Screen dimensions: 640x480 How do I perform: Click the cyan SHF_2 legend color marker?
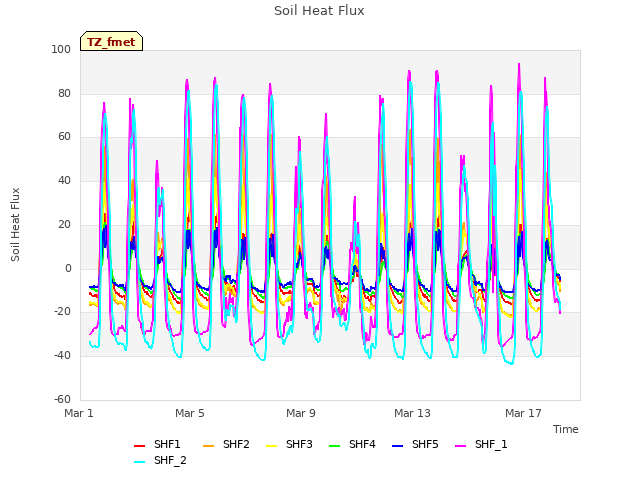coord(140,462)
